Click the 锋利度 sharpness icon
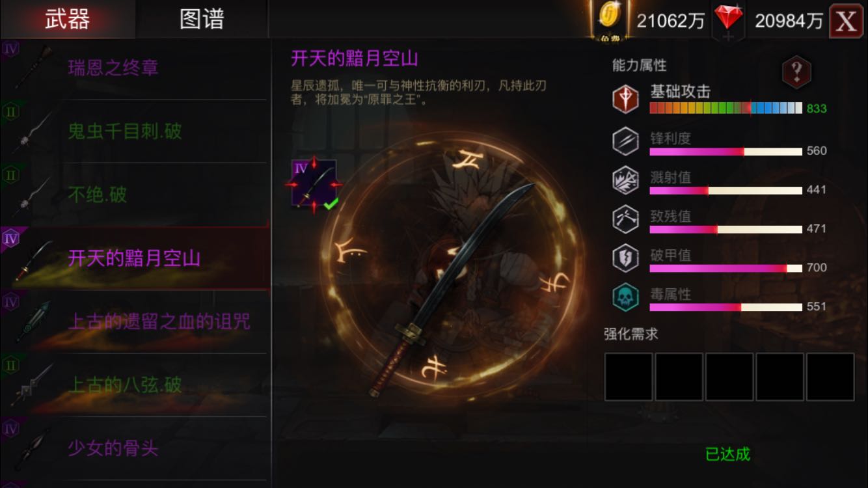This screenshot has height=488, width=868. point(625,141)
